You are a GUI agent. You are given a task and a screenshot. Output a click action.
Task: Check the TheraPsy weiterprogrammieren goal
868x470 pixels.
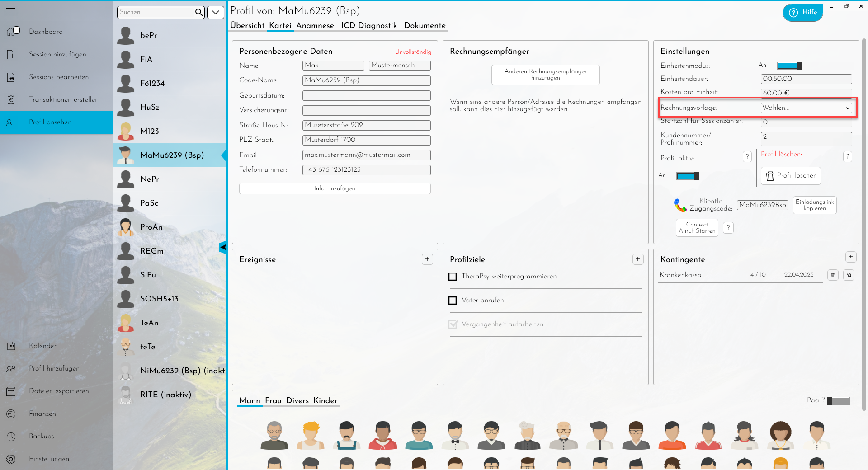(x=453, y=277)
